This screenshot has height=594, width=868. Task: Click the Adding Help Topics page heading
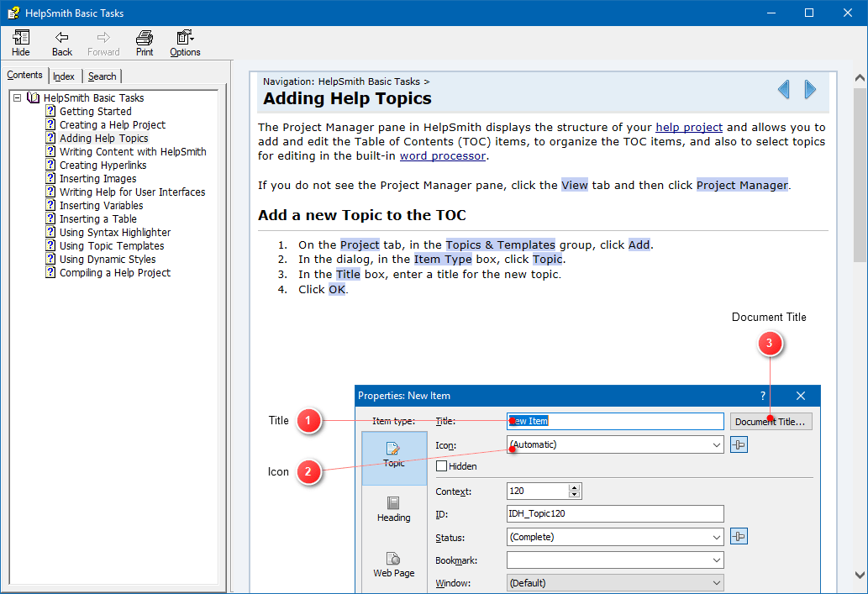pyautogui.click(x=347, y=98)
